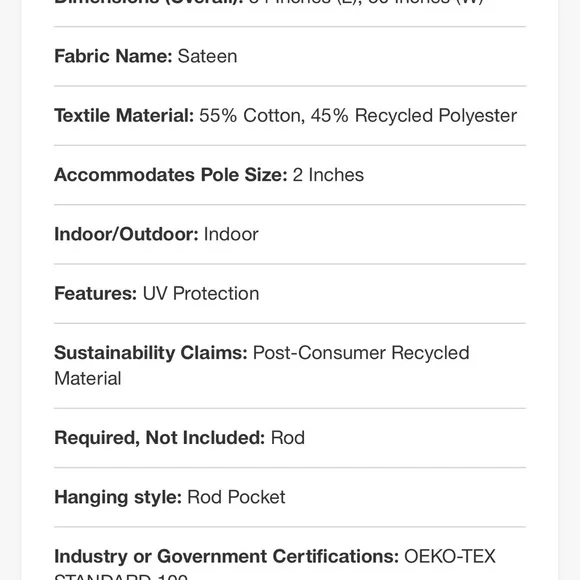
Task: Select the OEKO-TEX certification text
Action: tap(450, 556)
